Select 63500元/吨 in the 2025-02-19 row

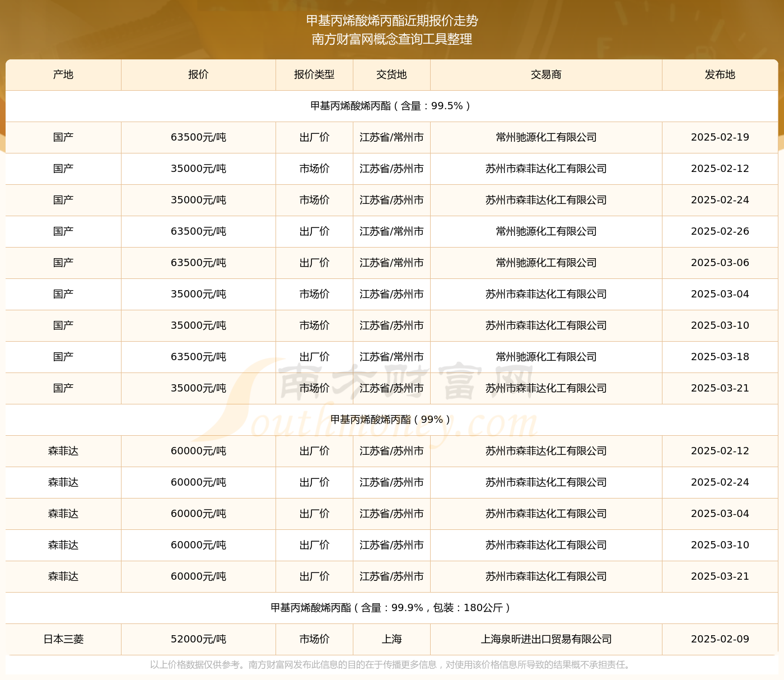pos(198,137)
